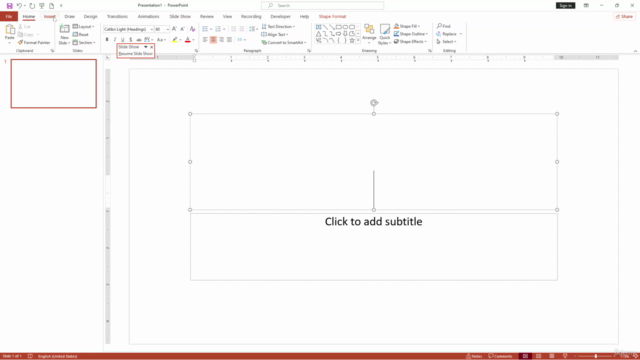The width and height of the screenshot is (640, 360).
Task: Click the Save icon in title bar
Action: pos(9,6)
